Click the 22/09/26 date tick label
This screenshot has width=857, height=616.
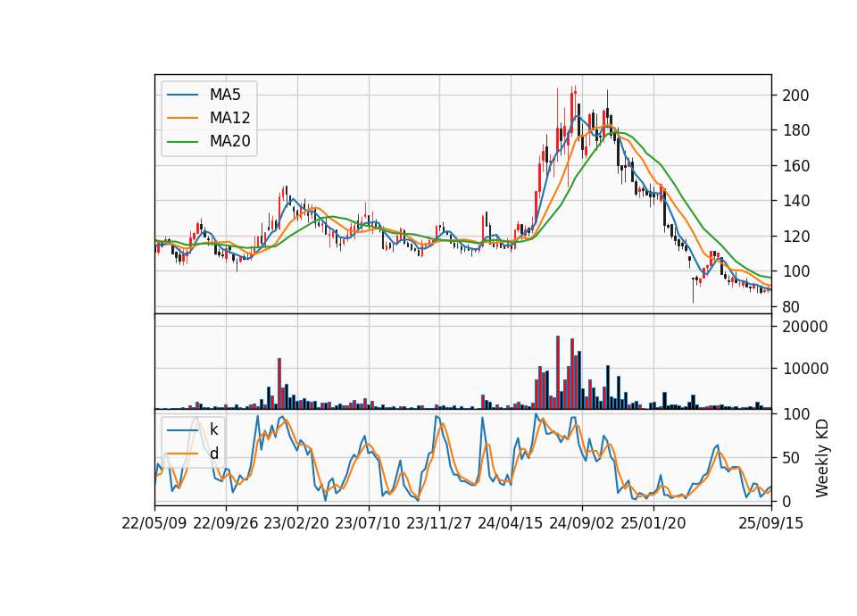(226, 523)
